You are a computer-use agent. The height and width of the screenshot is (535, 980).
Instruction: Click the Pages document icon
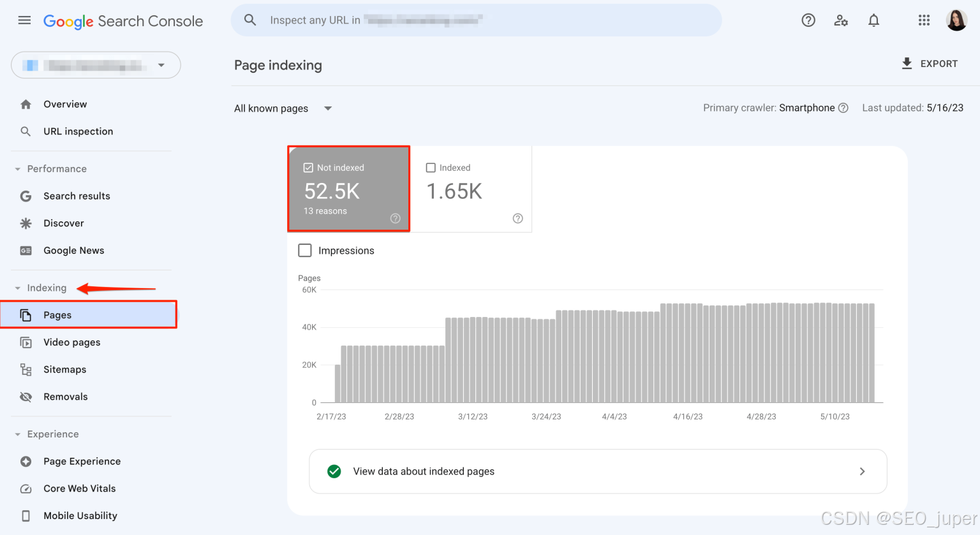tap(26, 315)
